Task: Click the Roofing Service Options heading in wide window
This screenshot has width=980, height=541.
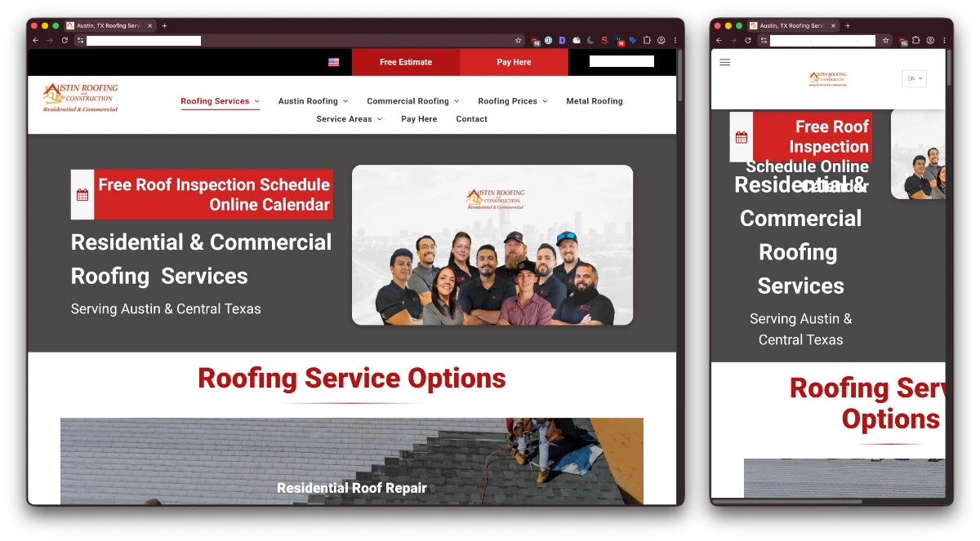Action: 352,379
